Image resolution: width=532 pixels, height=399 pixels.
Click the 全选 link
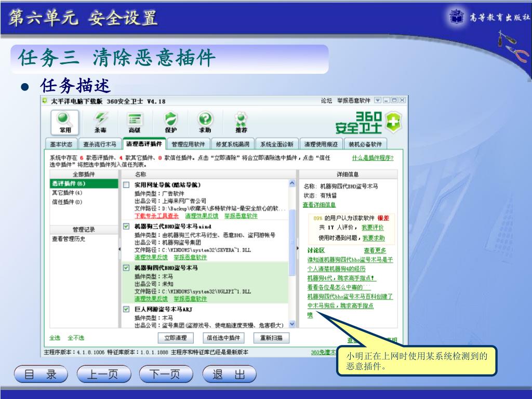pyautogui.click(x=55, y=338)
